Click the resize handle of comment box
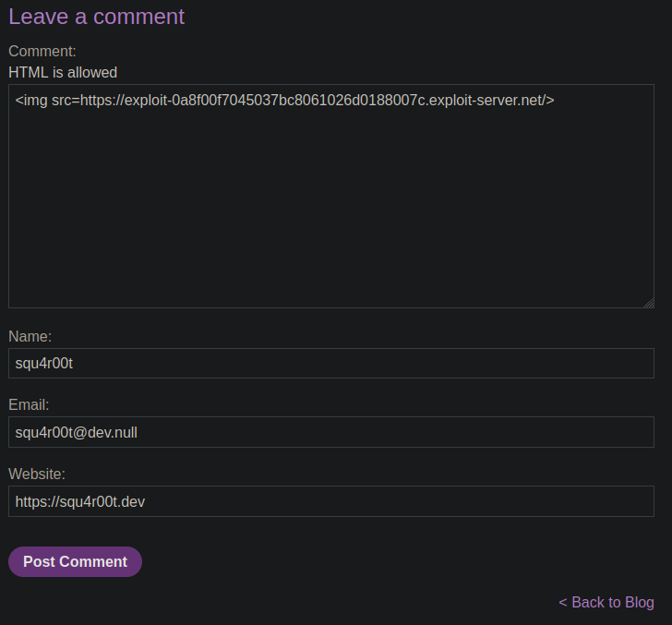This screenshot has height=625, width=672. point(649,302)
